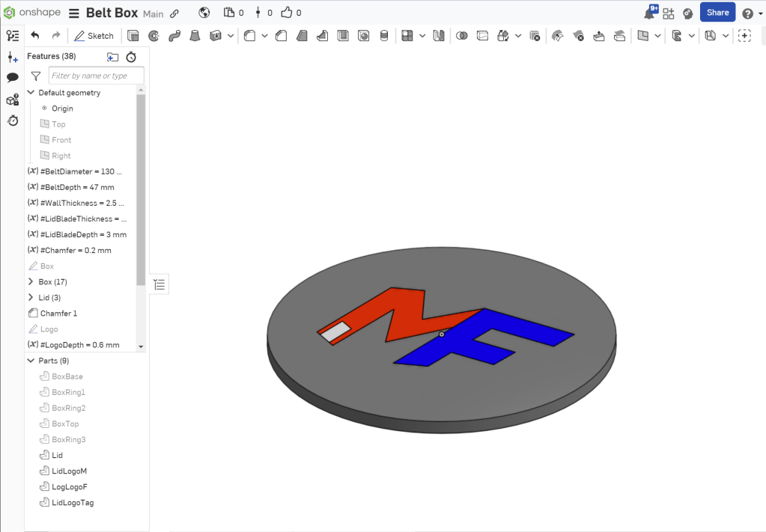Viewport: 766px width, 532px height.
Task: Activate the Boolean tool
Action: [x=462, y=35]
